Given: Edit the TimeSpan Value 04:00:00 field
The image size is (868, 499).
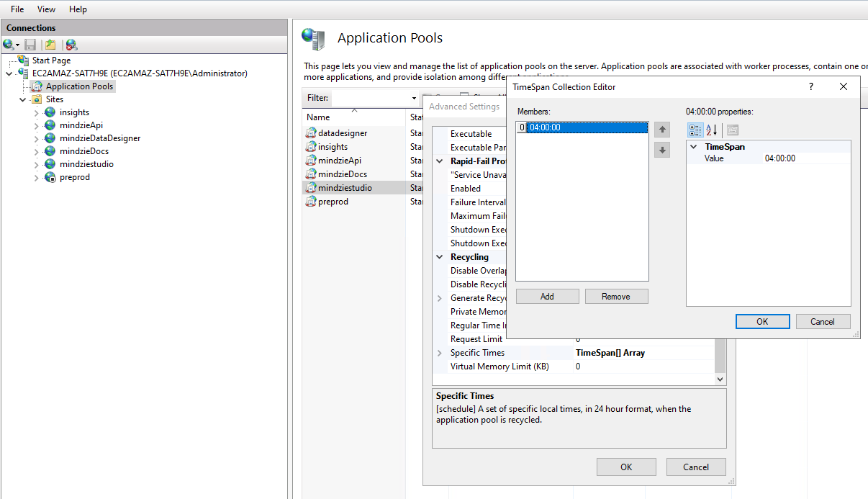Looking at the screenshot, I should pos(806,158).
